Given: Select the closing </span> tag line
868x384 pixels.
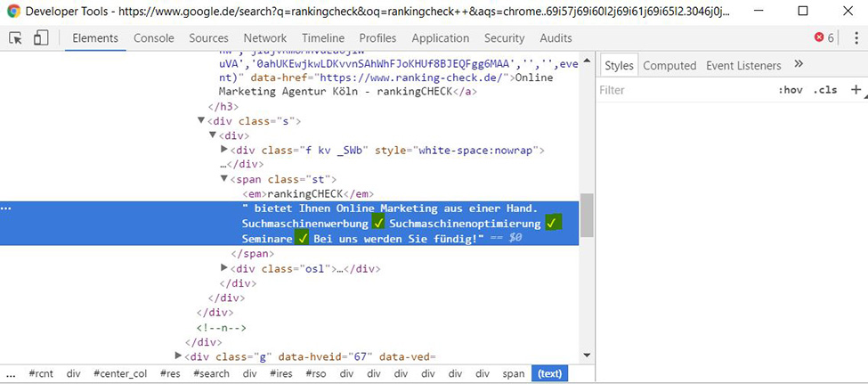Looking at the screenshot, I should 253,254.
